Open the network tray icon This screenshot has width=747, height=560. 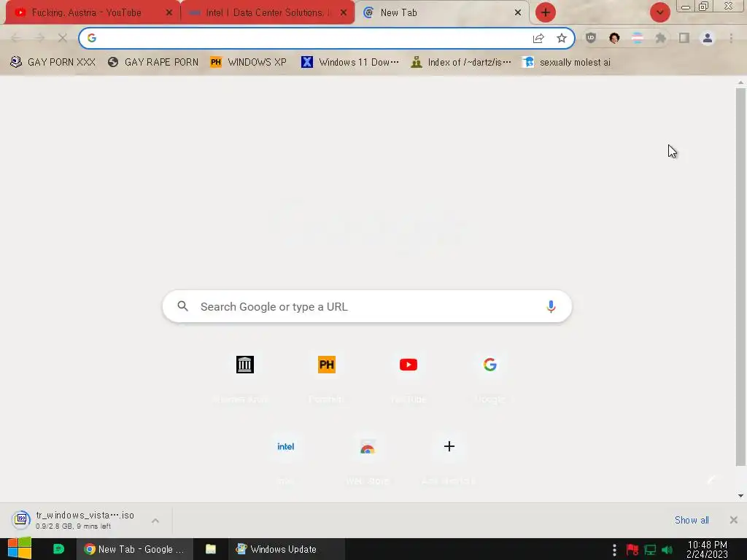coord(650,550)
